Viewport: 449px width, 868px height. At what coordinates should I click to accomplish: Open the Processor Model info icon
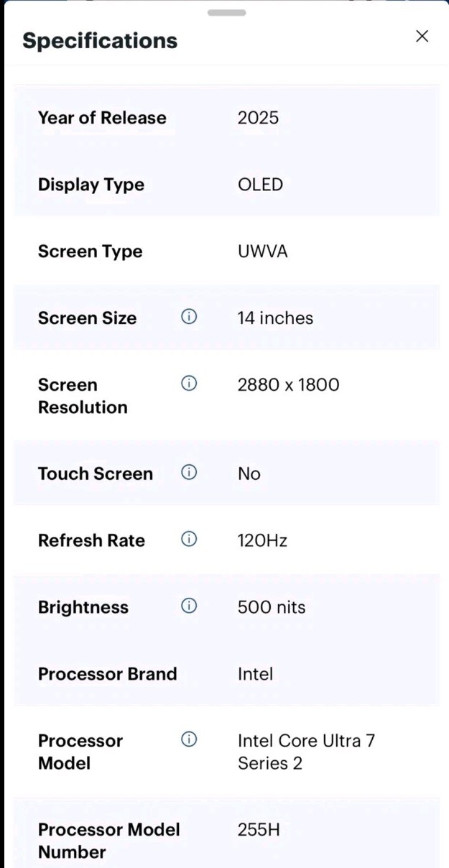pyautogui.click(x=189, y=739)
